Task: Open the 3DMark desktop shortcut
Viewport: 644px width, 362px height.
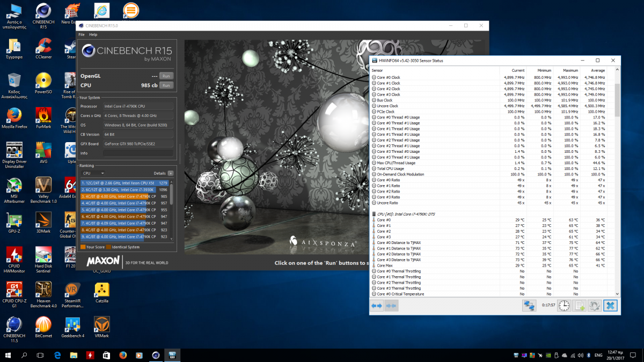Action: (43, 223)
